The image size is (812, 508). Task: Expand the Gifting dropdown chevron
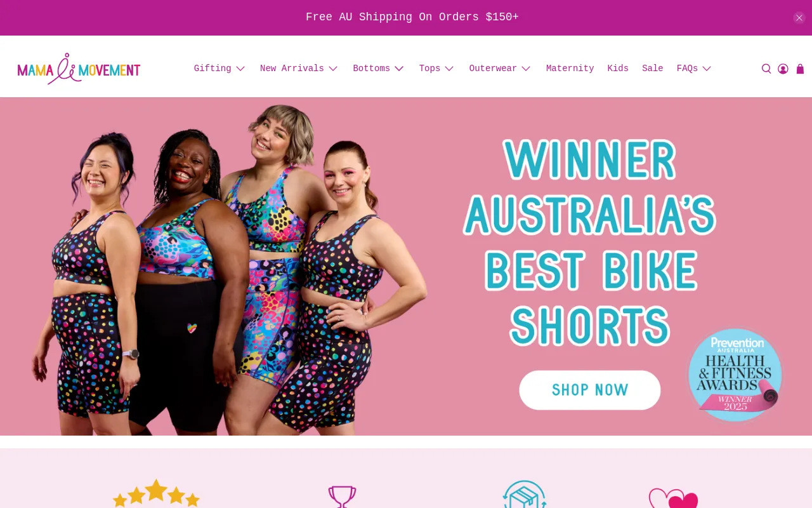click(240, 69)
